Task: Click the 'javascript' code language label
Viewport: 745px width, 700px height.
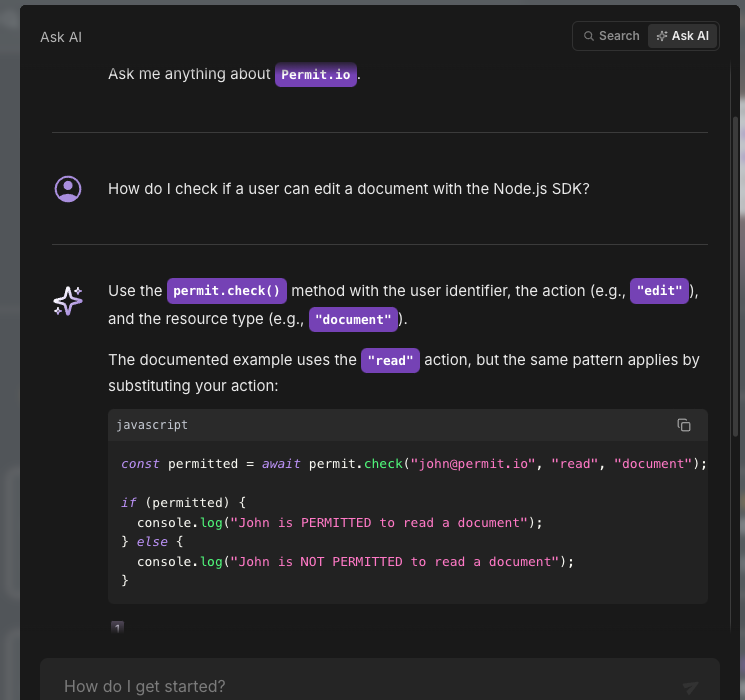Action: pos(152,425)
